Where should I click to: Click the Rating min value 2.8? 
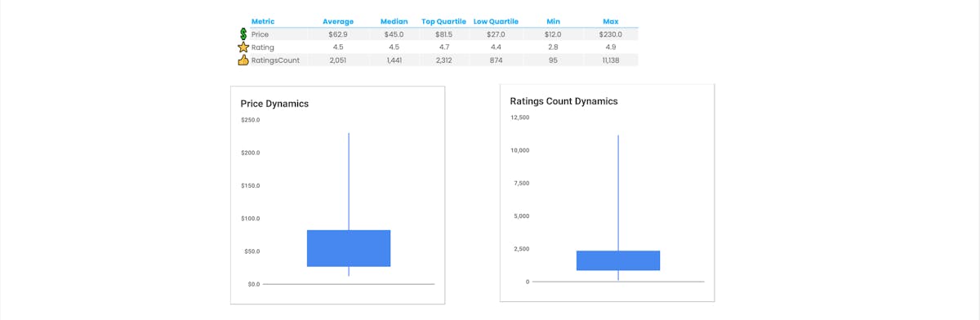pos(554,47)
